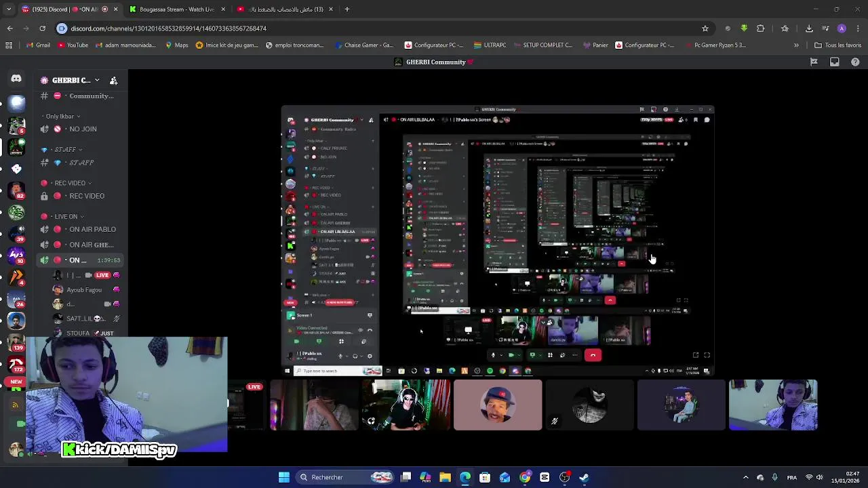This screenshot has width=868, height=488.
Task: Open the threads flag icon in header
Action: 814,62
